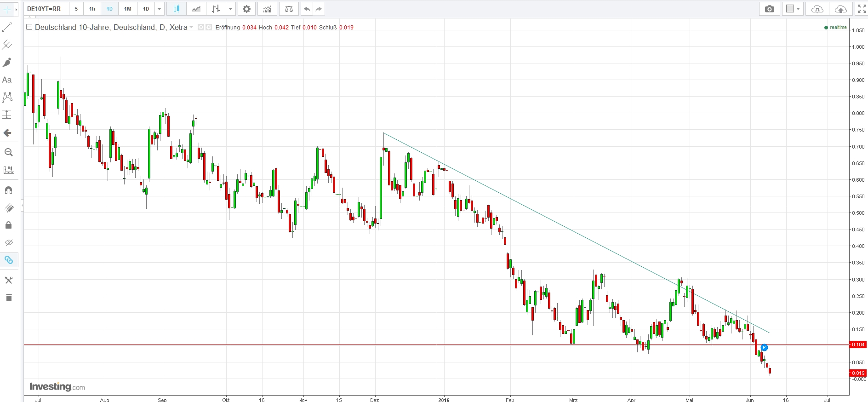The image size is (868, 402).
Task: Click the red 0.019 last price label
Action: coord(858,373)
